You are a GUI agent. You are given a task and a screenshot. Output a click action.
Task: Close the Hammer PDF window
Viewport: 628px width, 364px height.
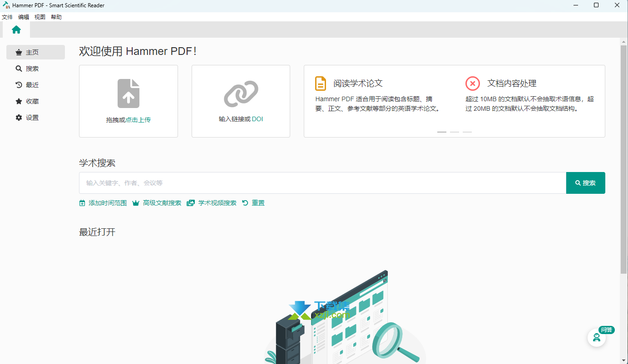(617, 5)
